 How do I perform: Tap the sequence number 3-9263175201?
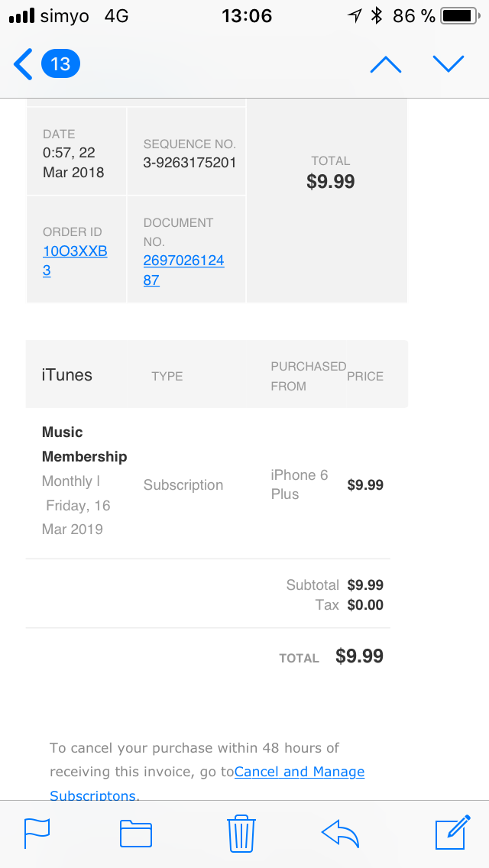tap(189, 162)
